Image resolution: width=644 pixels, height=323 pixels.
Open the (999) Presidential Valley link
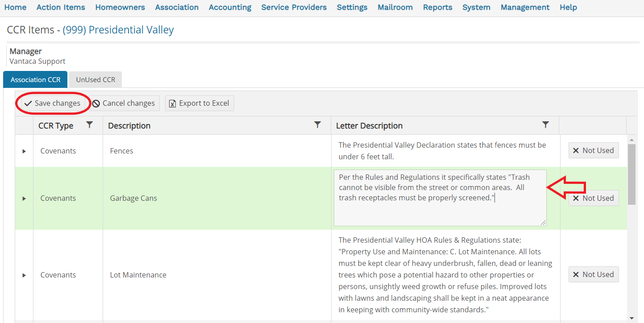coord(118,30)
